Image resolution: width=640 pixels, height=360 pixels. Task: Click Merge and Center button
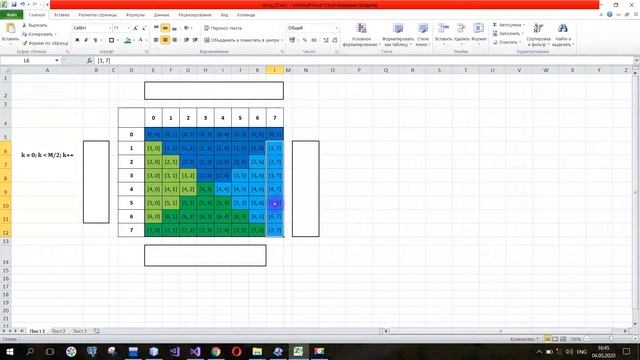242,40
